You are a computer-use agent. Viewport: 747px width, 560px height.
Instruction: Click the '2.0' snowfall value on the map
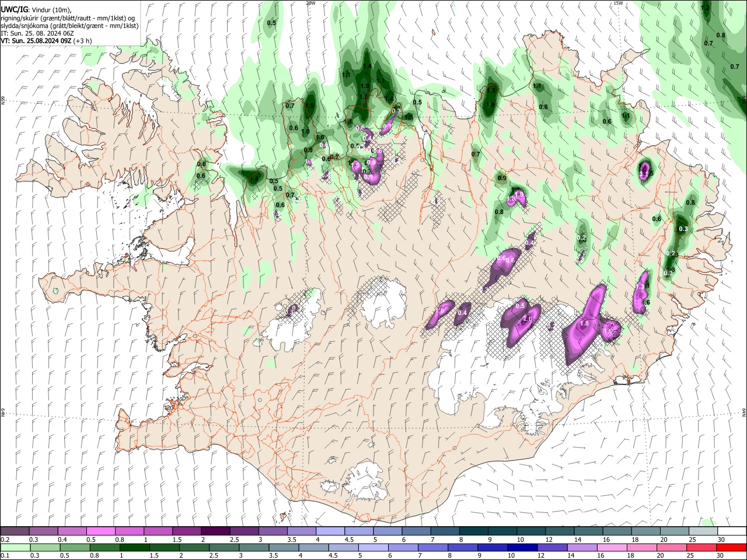(x=528, y=319)
